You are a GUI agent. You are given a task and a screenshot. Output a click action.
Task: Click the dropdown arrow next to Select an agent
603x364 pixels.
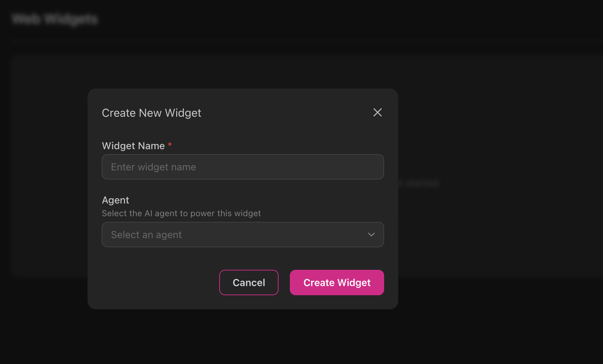371,235
